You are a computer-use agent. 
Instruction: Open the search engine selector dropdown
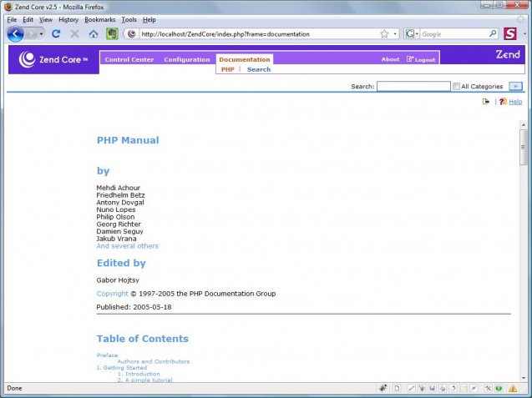[x=412, y=33]
